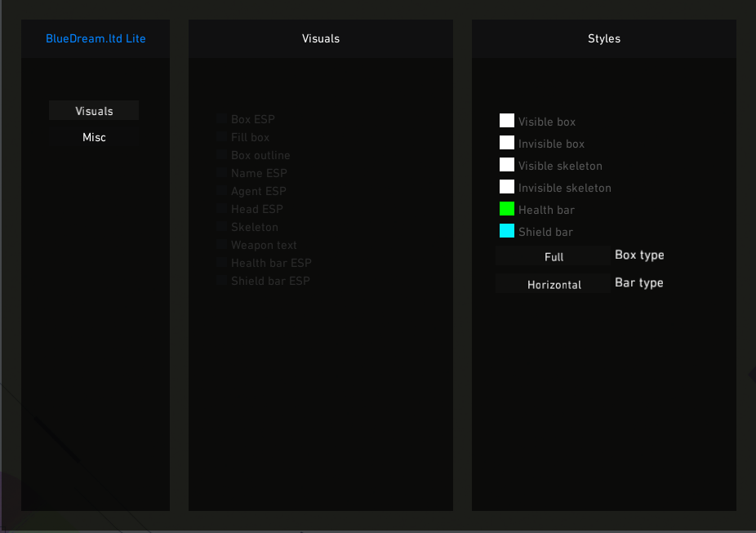
Task: Turn on Name ESP checkbox
Action: tap(221, 172)
